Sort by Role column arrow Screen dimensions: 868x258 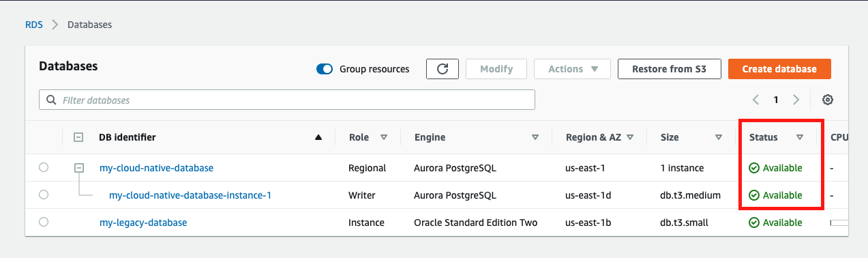[384, 137]
